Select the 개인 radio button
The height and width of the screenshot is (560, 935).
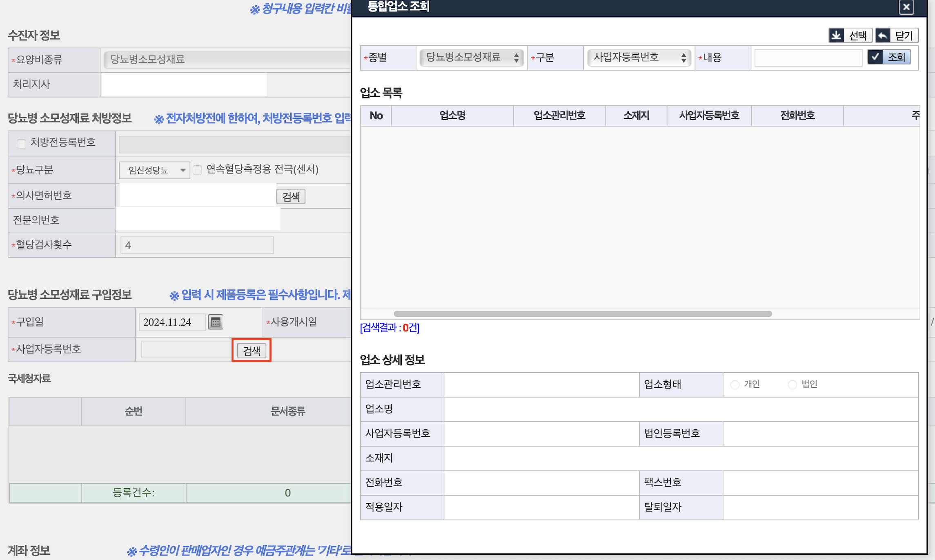coord(735,384)
